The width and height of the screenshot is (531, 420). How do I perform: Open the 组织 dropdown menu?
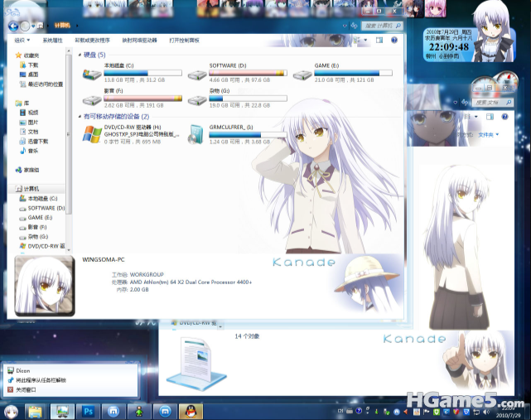click(21, 40)
